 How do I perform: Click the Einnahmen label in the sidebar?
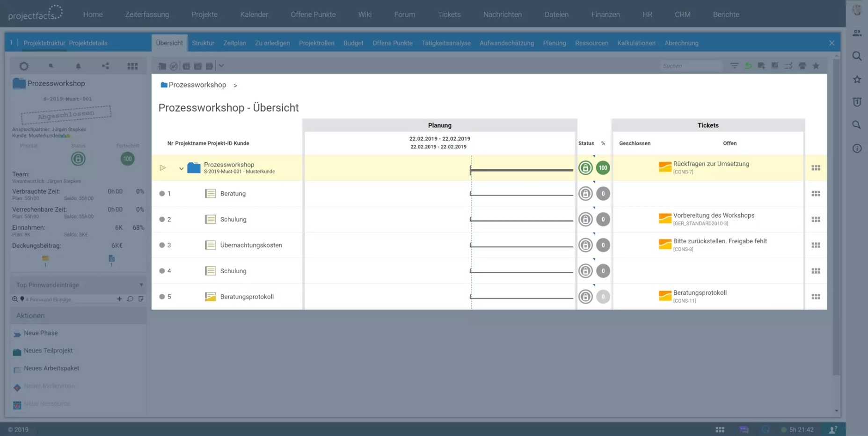(x=29, y=228)
